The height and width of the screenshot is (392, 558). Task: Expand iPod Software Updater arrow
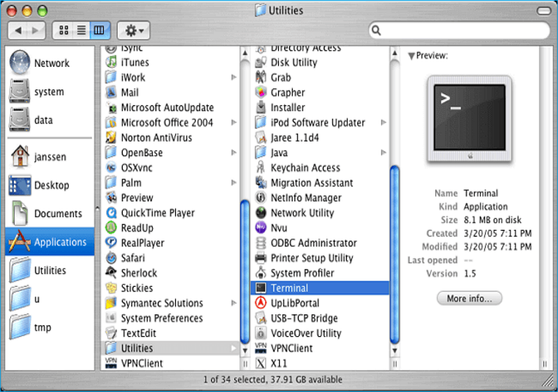(x=383, y=122)
